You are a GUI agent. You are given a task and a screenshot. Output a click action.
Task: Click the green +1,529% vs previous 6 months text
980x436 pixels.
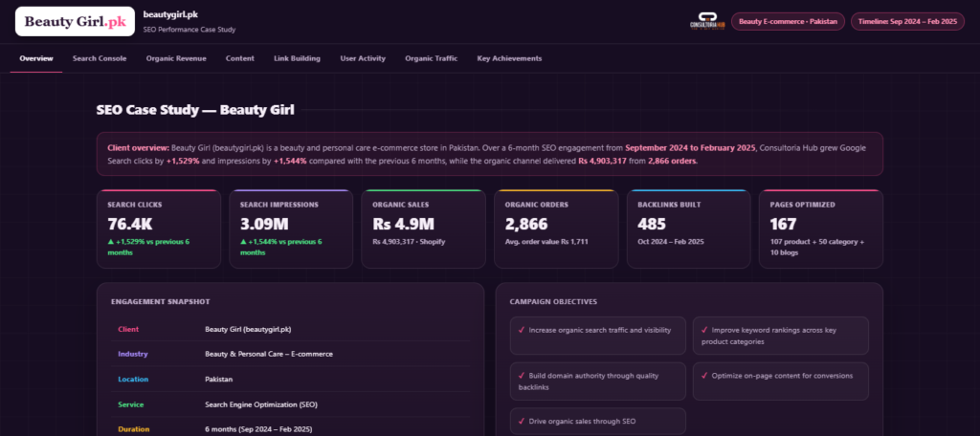click(148, 247)
